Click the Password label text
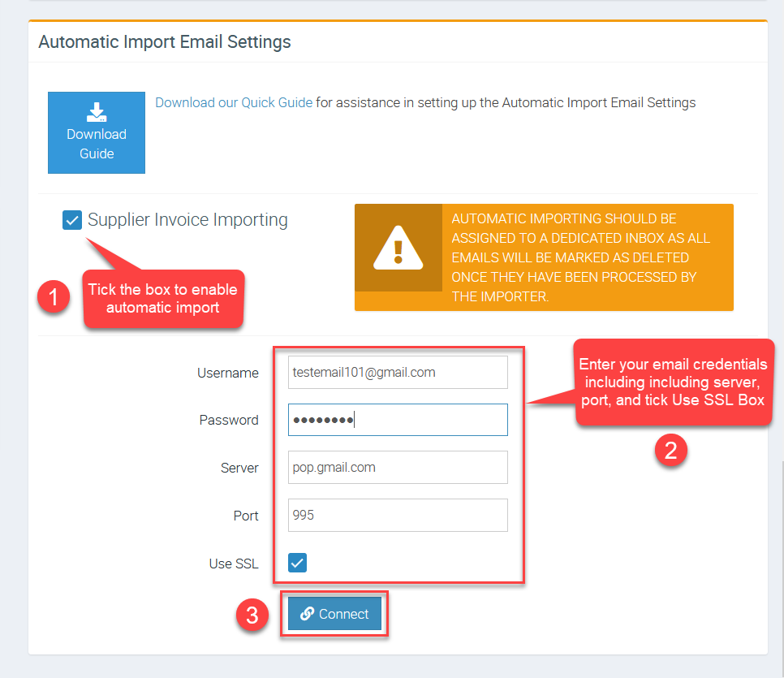 tap(229, 420)
